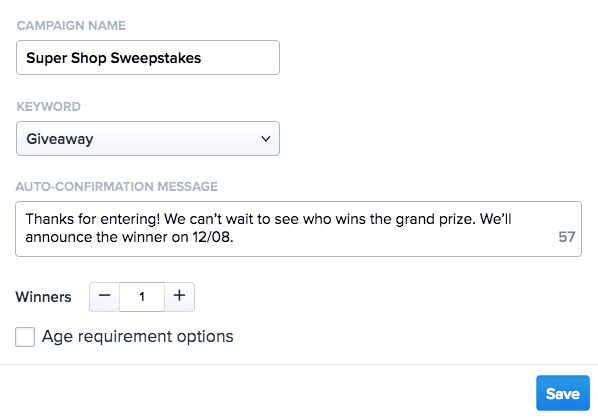Click the chevron arrow in Keyword dropdown
Screen dimensions: 598x419
(x=266, y=139)
